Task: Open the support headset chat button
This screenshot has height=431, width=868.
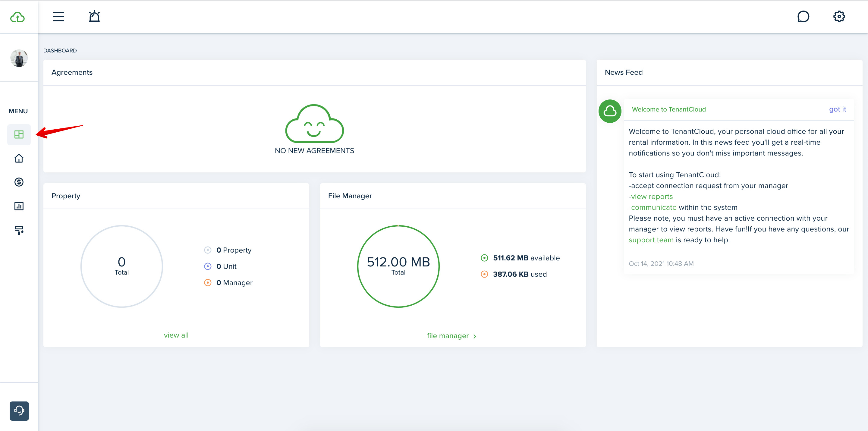Action: coord(19,411)
